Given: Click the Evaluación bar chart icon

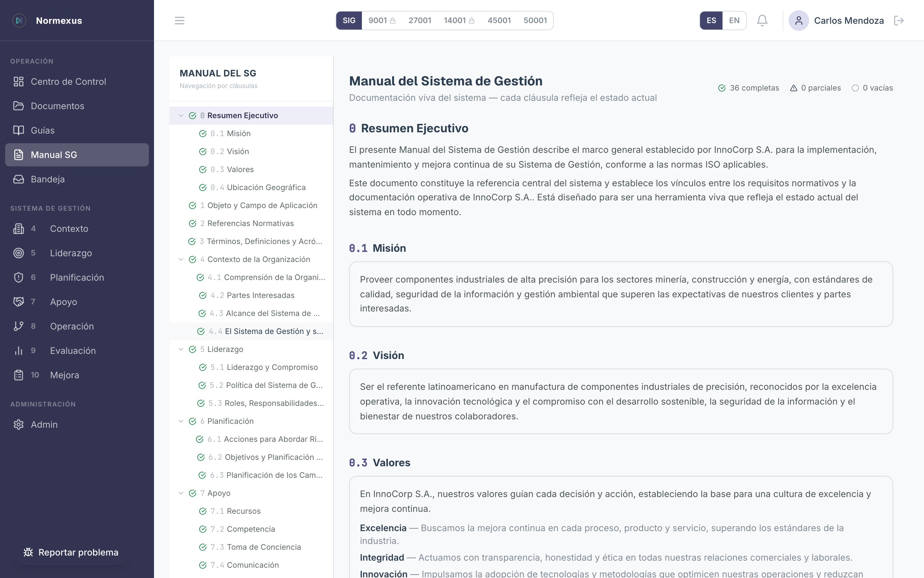Looking at the screenshot, I should pos(18,351).
